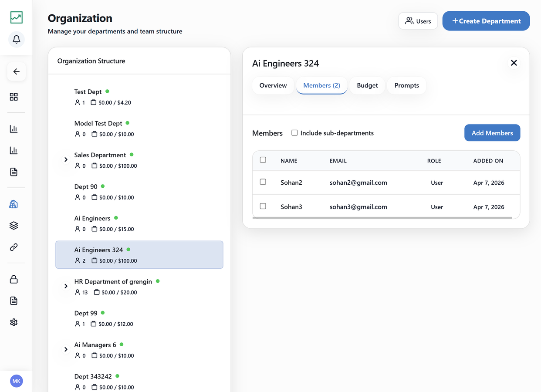Open the Prompts tab
Viewport: 541px width, 392px height.
coord(407,85)
